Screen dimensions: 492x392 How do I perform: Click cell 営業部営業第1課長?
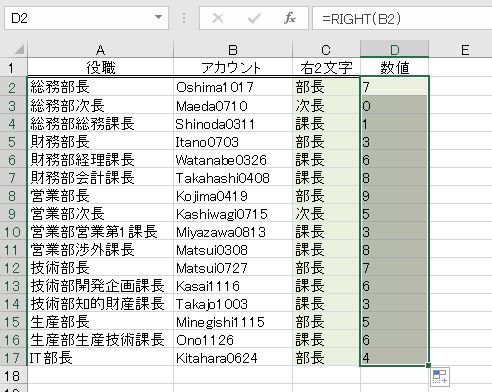click(100, 232)
